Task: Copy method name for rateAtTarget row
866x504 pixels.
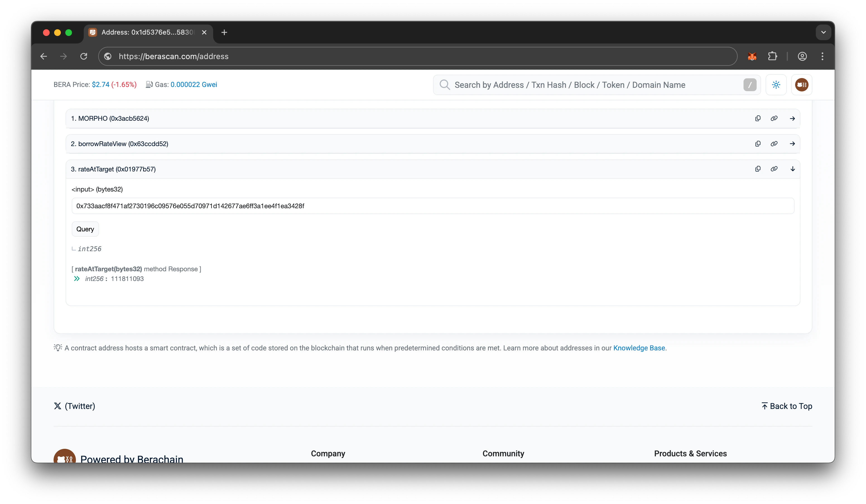Action: pos(758,169)
